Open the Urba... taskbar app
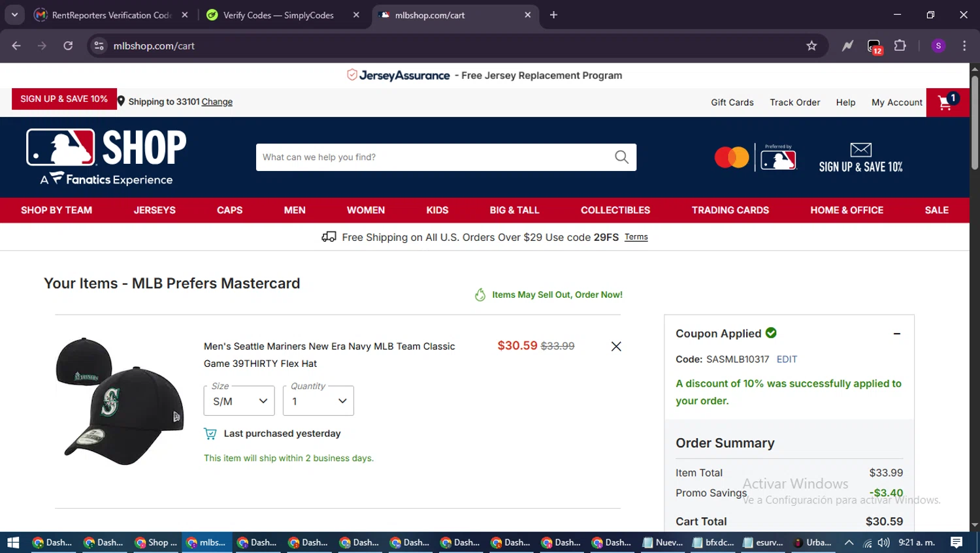980x553 pixels. pos(813,543)
